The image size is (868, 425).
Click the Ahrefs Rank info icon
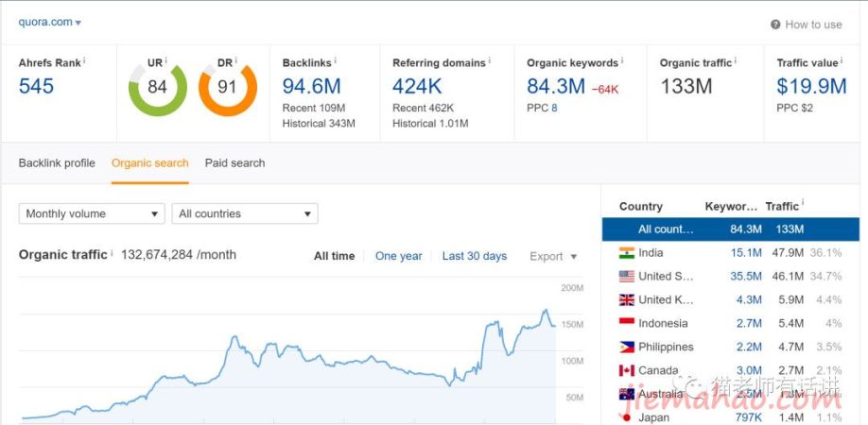point(84,59)
